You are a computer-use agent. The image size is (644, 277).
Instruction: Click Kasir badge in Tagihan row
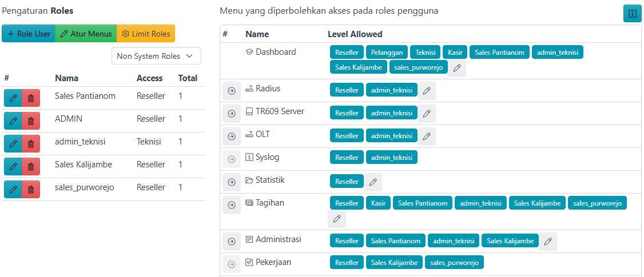click(378, 203)
